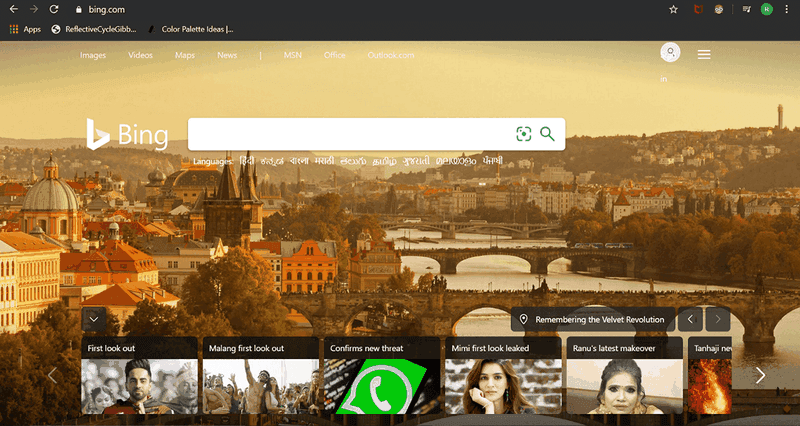This screenshot has height=426, width=800.
Task: Click the green magnifier search button
Action: pyautogui.click(x=547, y=134)
